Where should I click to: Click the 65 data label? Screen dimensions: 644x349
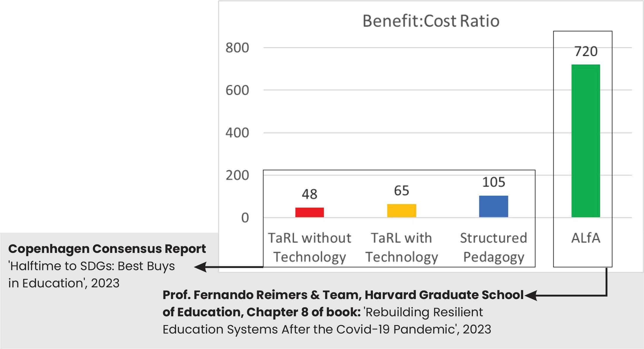click(x=401, y=191)
